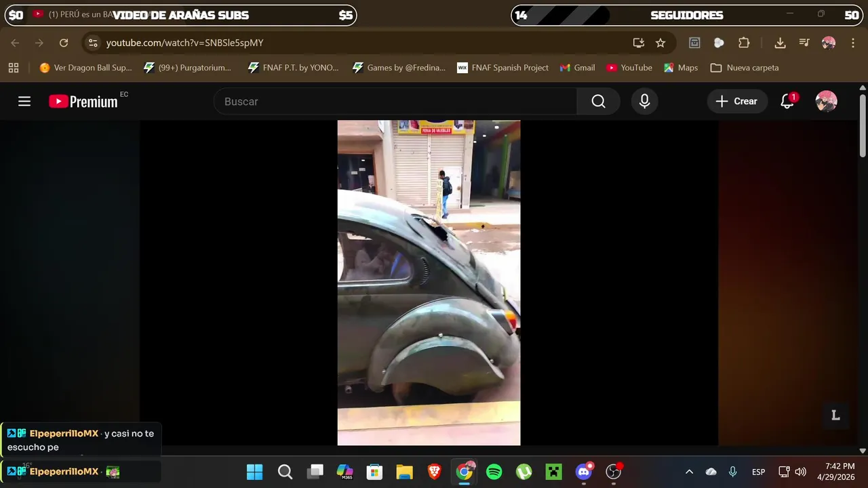
Task: Click the video player frame
Action: [x=429, y=283]
